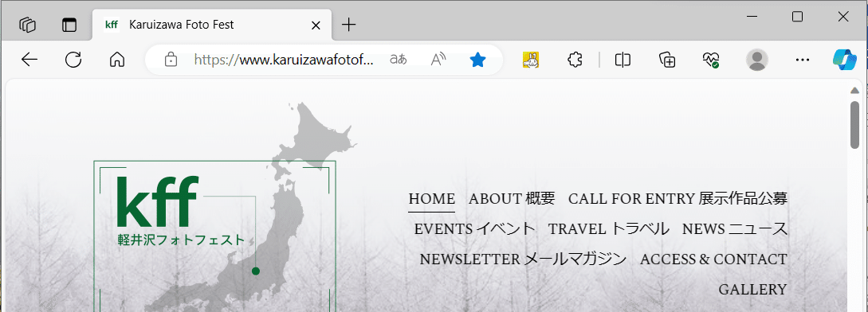Open the user profile avatar
The width and height of the screenshot is (868, 312).
point(756,60)
